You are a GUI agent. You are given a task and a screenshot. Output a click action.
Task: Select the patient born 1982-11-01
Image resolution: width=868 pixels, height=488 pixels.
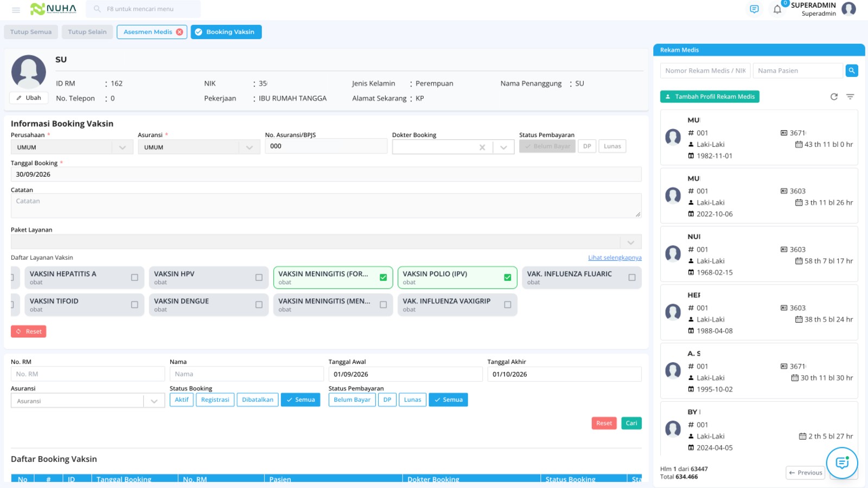[759, 138]
